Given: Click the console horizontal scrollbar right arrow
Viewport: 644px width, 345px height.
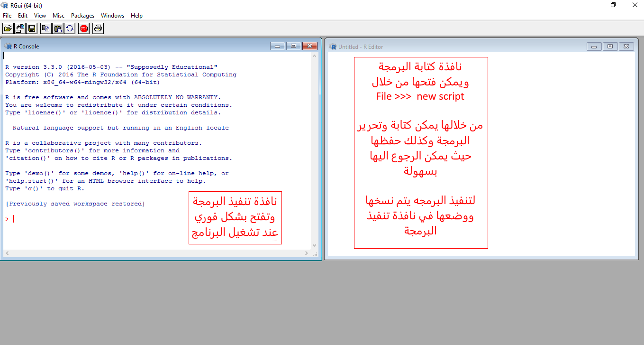Looking at the screenshot, I should (x=307, y=253).
